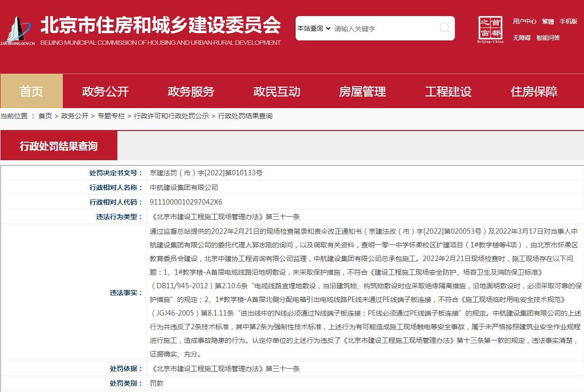Click breadcrumb 专题专栏 link
Viewport: 584px width, 392px height.
(x=111, y=116)
